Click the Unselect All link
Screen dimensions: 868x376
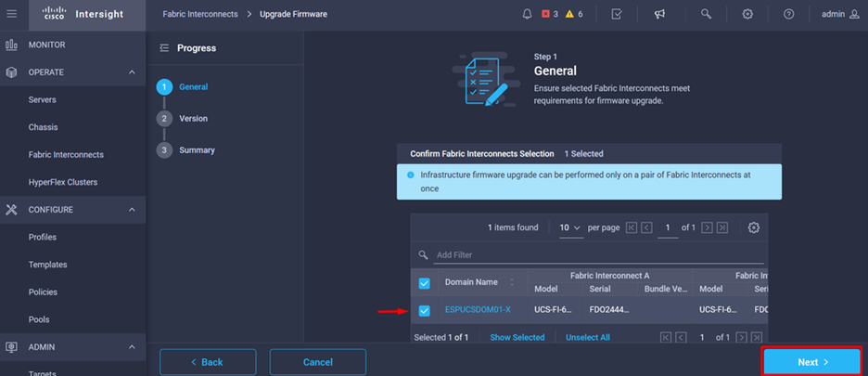tap(588, 337)
